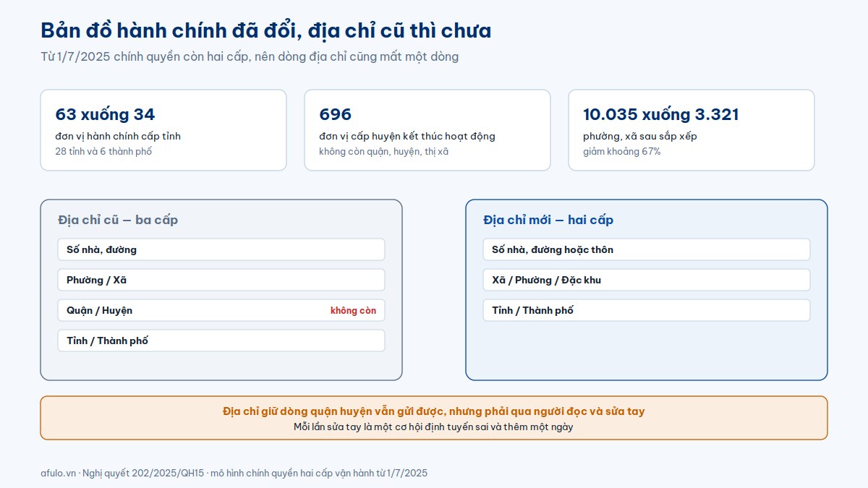Screen dimensions: 868x488
Task: Select the 'Quận / Huyện' row
Action: coord(221,310)
